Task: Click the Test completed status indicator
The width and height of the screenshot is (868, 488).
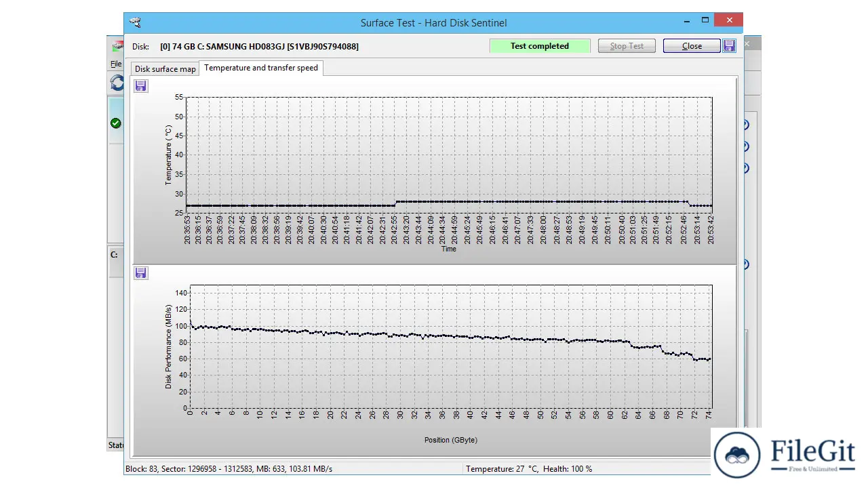Action: (540, 46)
